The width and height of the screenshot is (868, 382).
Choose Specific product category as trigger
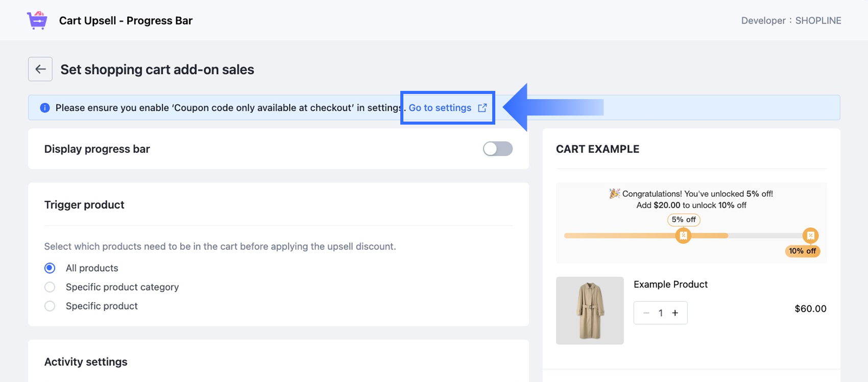50,287
